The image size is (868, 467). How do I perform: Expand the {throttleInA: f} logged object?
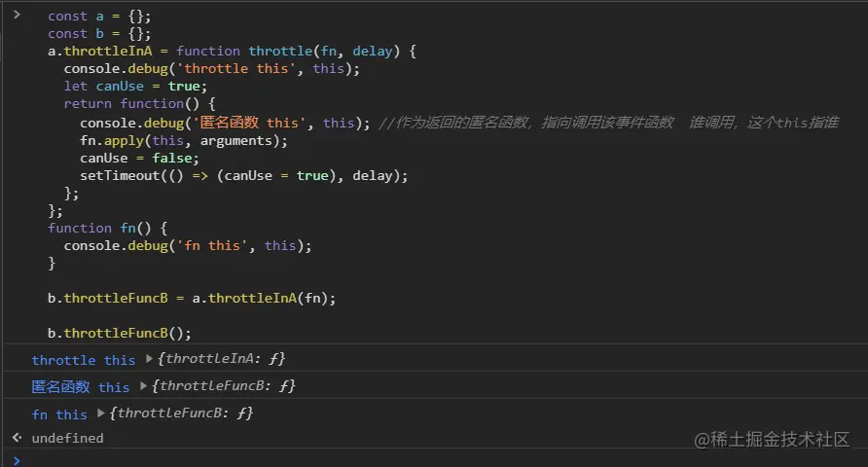(x=149, y=359)
